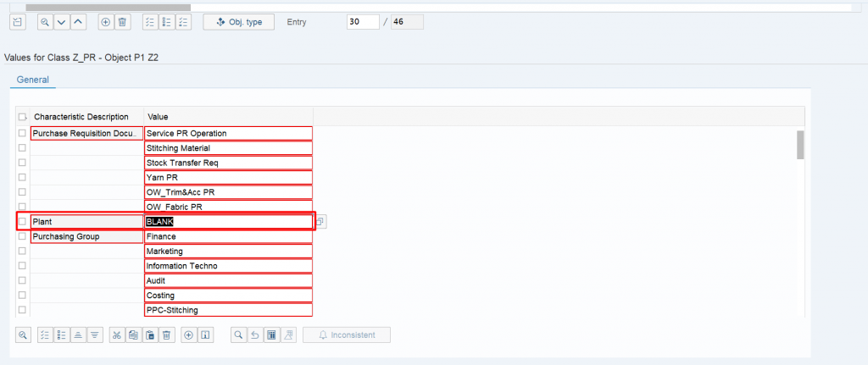This screenshot has width=868, height=365.
Task: Go to previous entry with up chevron
Action: pos(78,22)
